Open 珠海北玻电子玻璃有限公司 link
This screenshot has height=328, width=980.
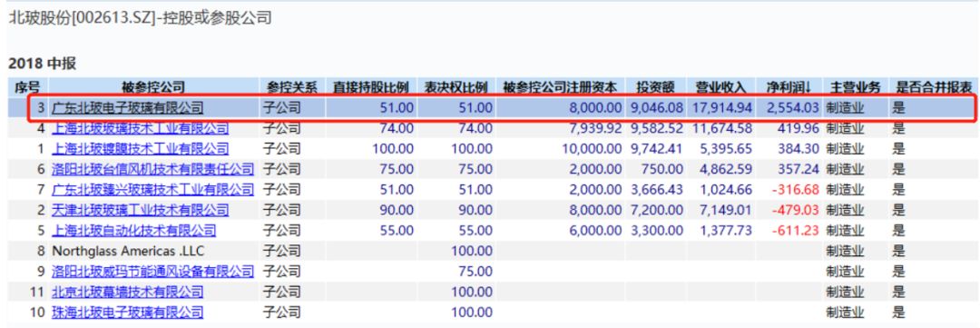pos(128,312)
